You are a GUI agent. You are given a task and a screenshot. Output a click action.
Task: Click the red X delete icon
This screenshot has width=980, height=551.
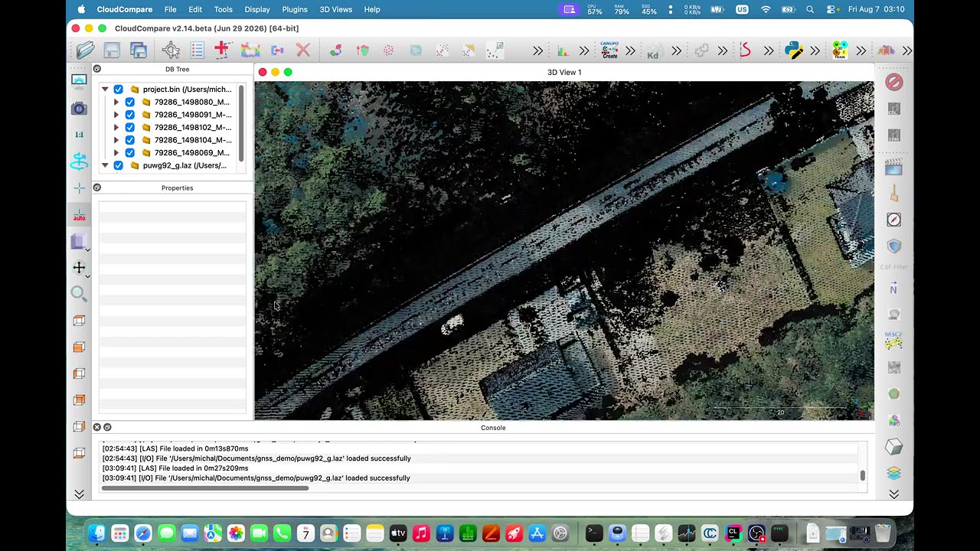point(303,51)
